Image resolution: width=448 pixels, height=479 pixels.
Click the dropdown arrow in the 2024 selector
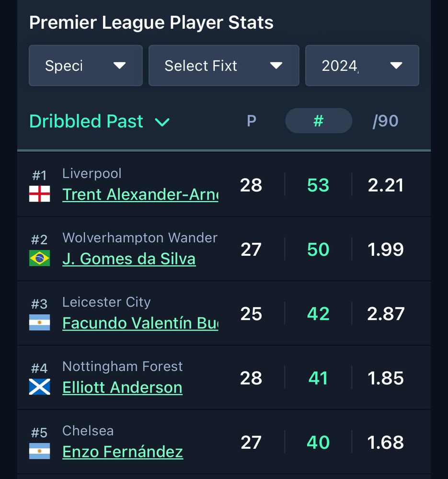click(x=396, y=66)
